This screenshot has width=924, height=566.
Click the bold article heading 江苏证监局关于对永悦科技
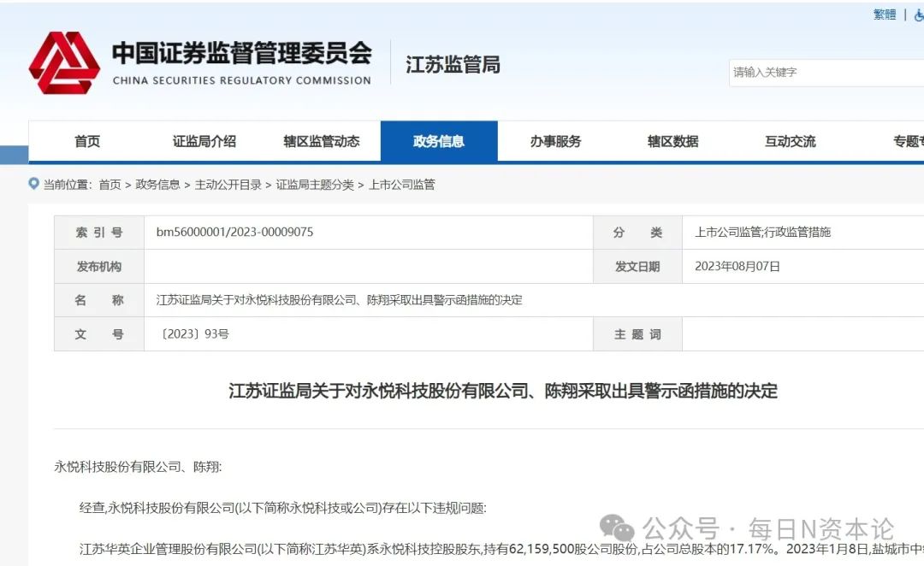click(x=503, y=391)
